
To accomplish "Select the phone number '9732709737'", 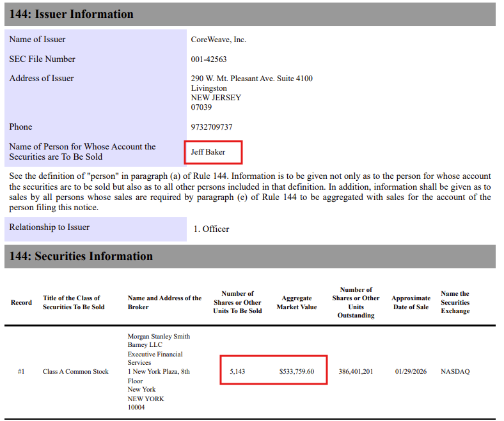I will point(212,127).
